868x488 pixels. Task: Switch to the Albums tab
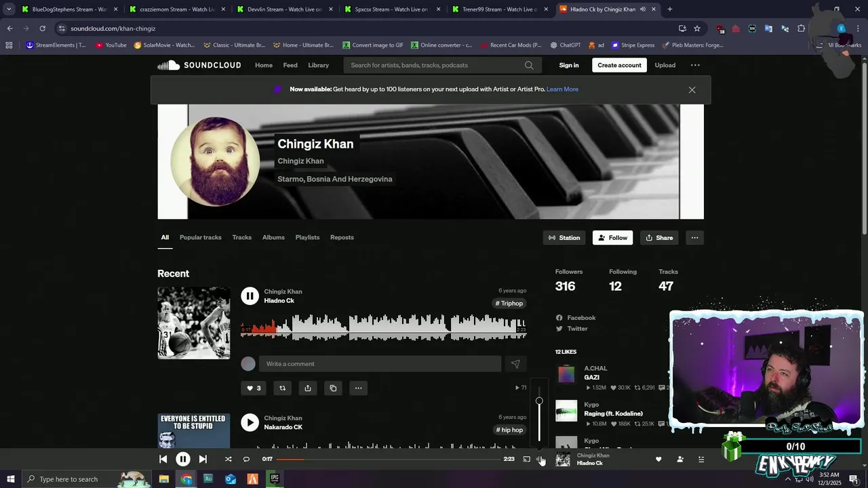[273, 237]
